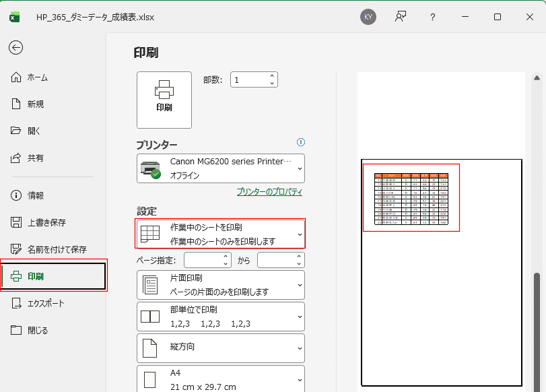Click the printer info icon

(x=300, y=142)
